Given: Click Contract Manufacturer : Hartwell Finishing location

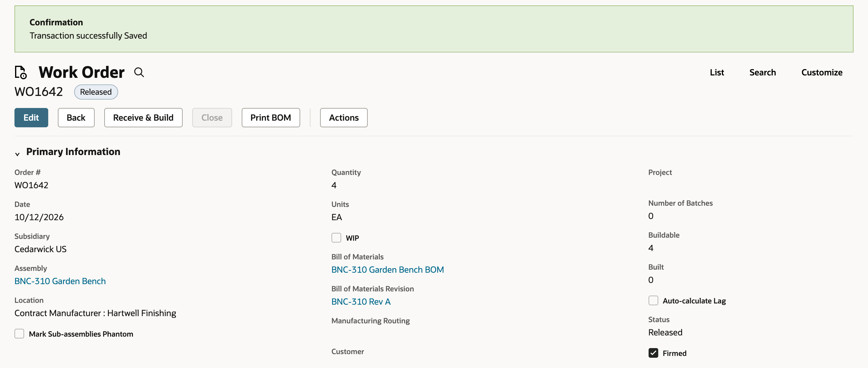Looking at the screenshot, I should click(95, 313).
